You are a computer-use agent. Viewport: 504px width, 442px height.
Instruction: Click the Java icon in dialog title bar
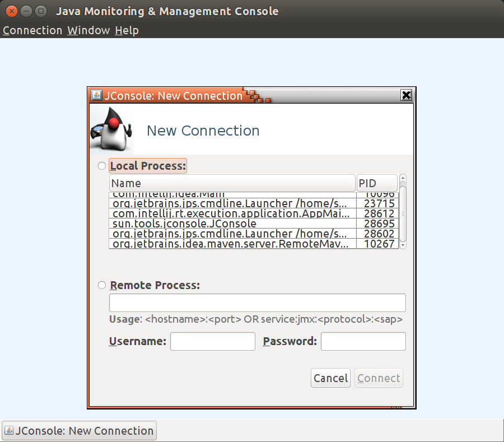pyautogui.click(x=96, y=95)
